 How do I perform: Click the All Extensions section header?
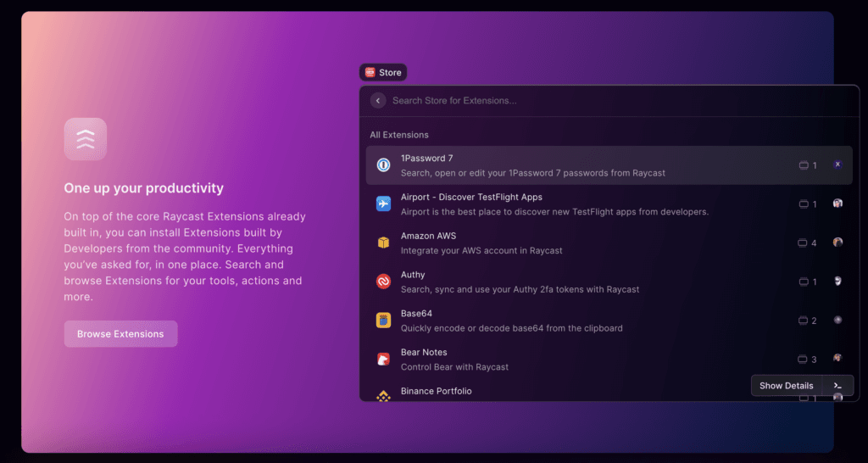tap(399, 135)
